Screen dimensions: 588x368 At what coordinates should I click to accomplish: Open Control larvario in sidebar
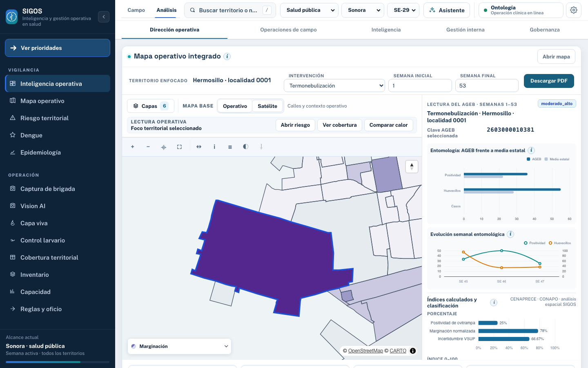[58, 240]
